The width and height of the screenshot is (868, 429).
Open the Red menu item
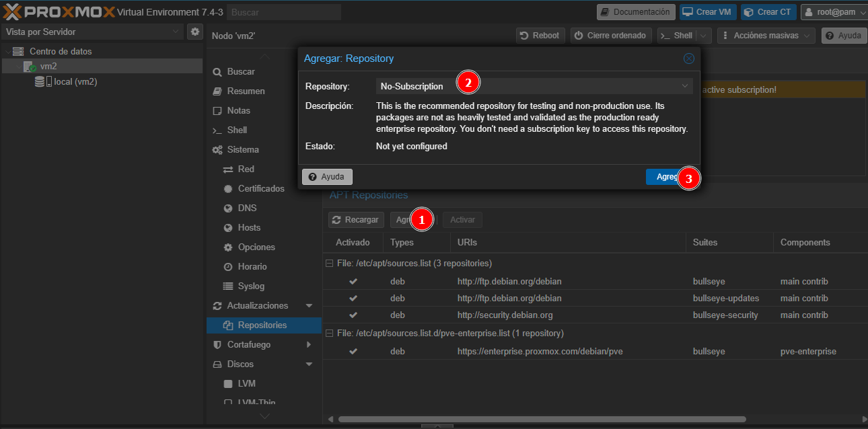coord(246,169)
